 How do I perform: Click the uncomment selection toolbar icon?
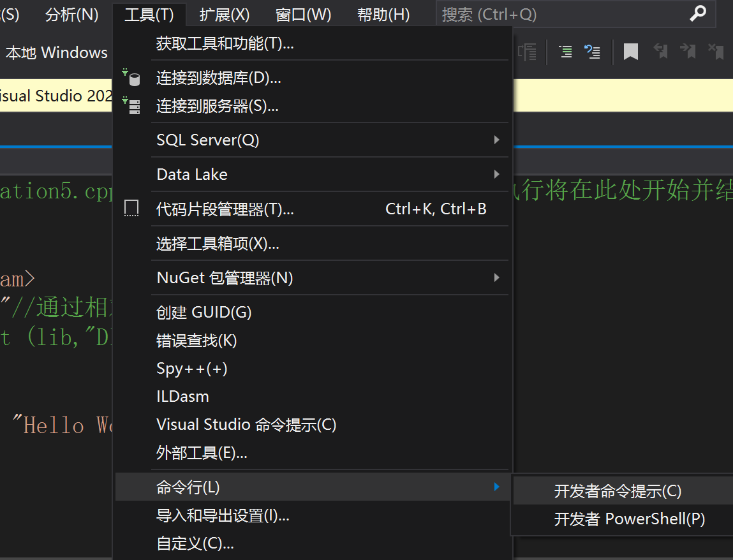click(x=592, y=52)
